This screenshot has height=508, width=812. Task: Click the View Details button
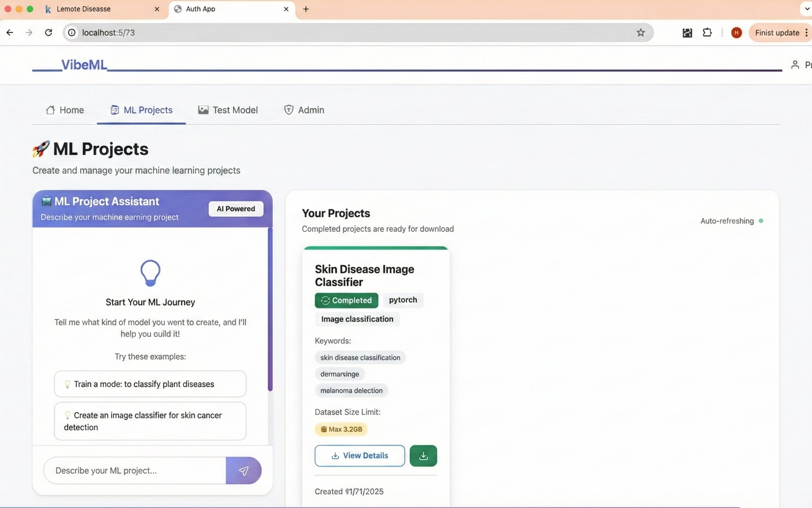tap(359, 455)
